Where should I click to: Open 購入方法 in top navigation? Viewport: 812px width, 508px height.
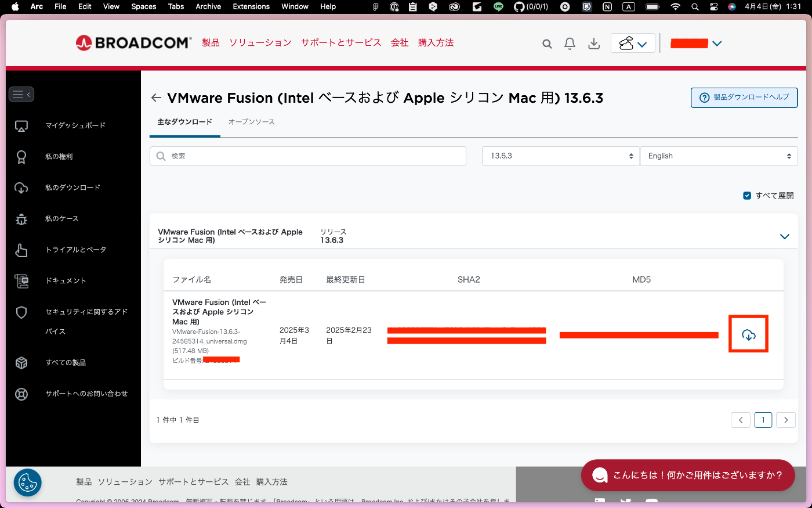click(x=436, y=43)
